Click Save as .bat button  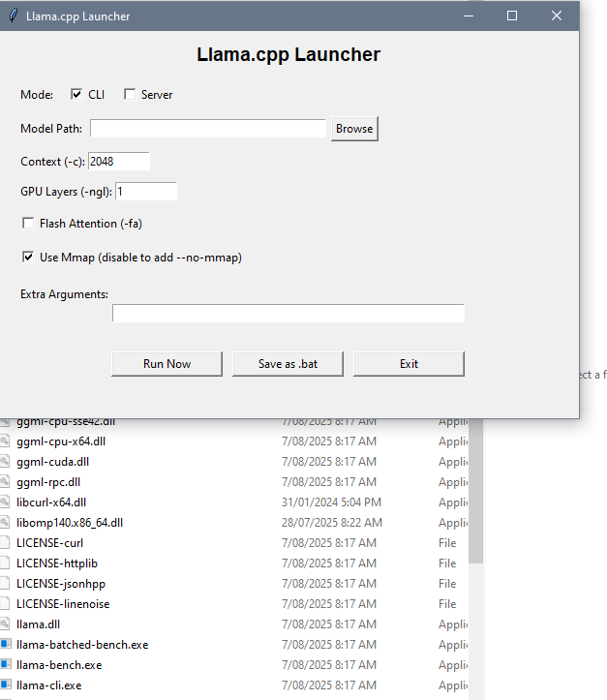(x=288, y=364)
